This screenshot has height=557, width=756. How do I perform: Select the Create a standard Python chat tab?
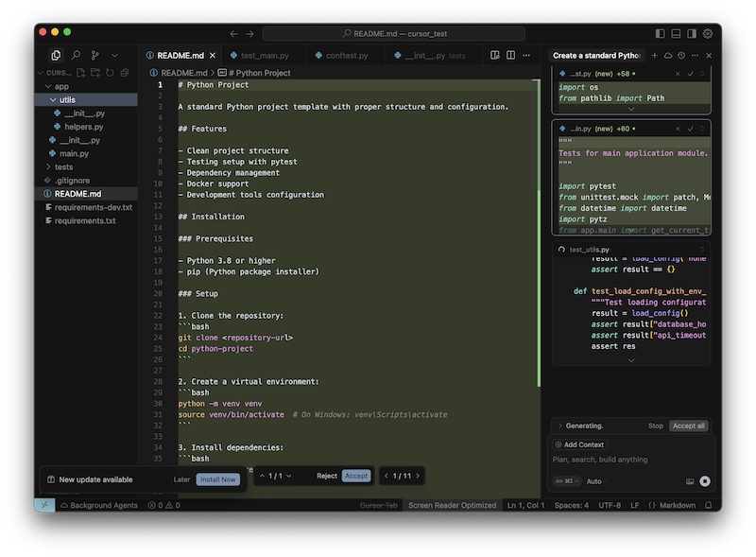[596, 56]
